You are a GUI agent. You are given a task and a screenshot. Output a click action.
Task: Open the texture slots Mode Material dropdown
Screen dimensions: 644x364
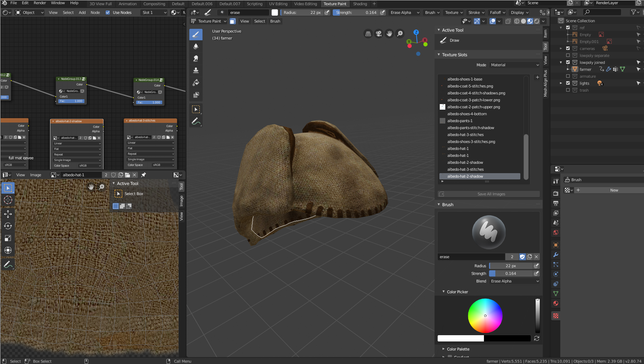[514, 65]
